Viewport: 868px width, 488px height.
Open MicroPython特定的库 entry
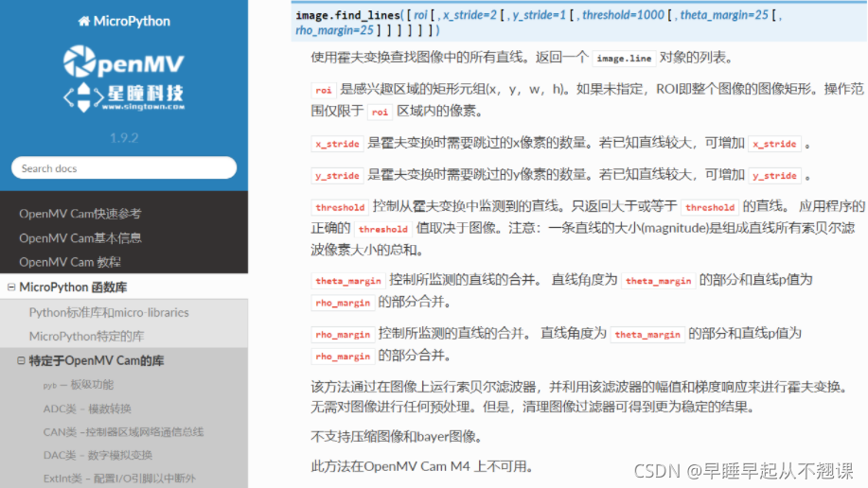pyautogui.click(x=86, y=337)
